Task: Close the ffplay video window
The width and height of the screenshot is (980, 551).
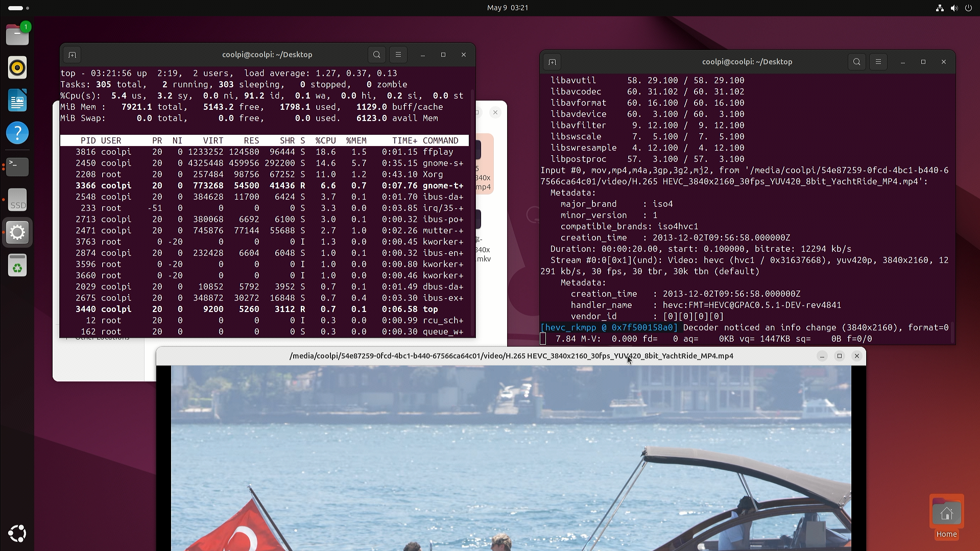Action: tap(857, 356)
